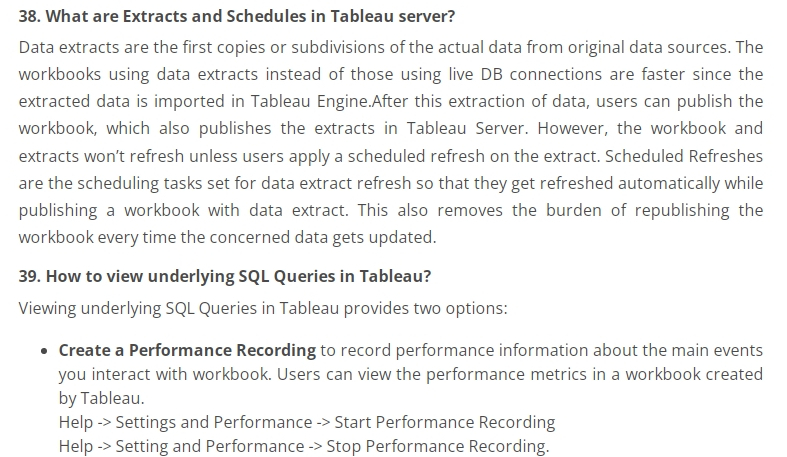787x457 pixels.
Task: Click the bullet point before Create a Performance Recording
Action: tap(45, 351)
